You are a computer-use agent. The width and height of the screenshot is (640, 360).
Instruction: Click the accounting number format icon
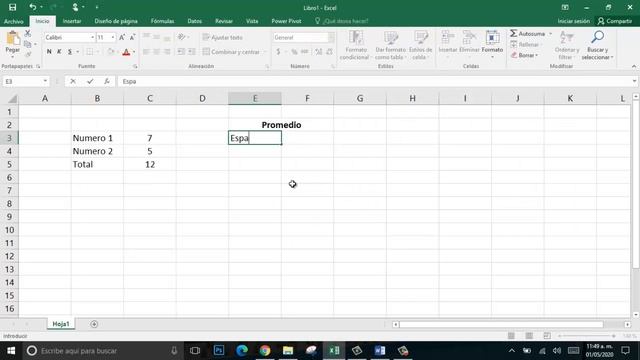coord(278,52)
